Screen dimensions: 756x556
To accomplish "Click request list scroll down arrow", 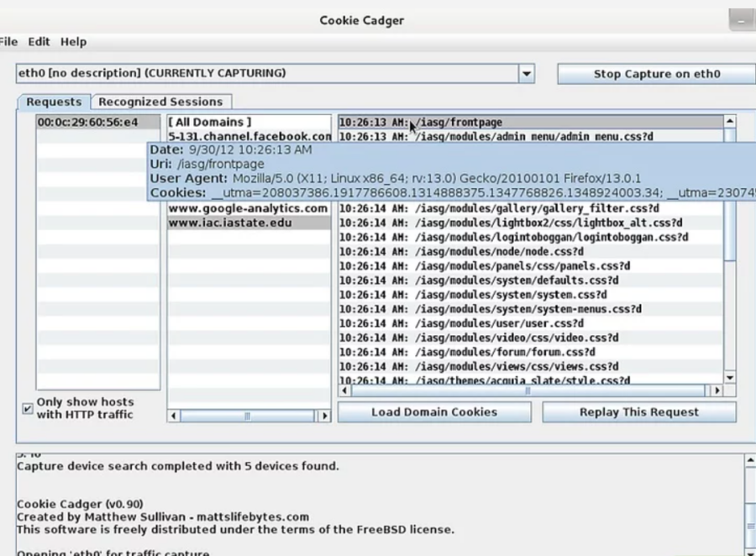I will coord(730,378).
